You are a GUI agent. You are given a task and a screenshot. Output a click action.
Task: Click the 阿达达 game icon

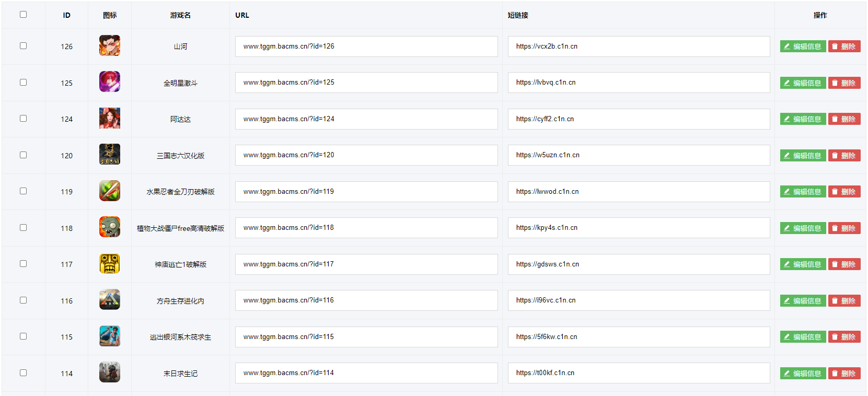(x=110, y=119)
